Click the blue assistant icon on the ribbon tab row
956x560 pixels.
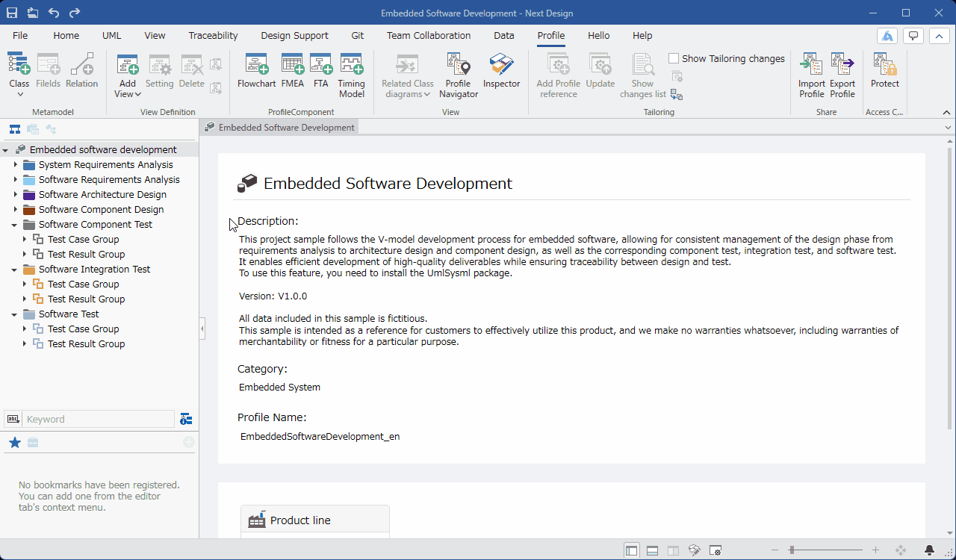[887, 36]
